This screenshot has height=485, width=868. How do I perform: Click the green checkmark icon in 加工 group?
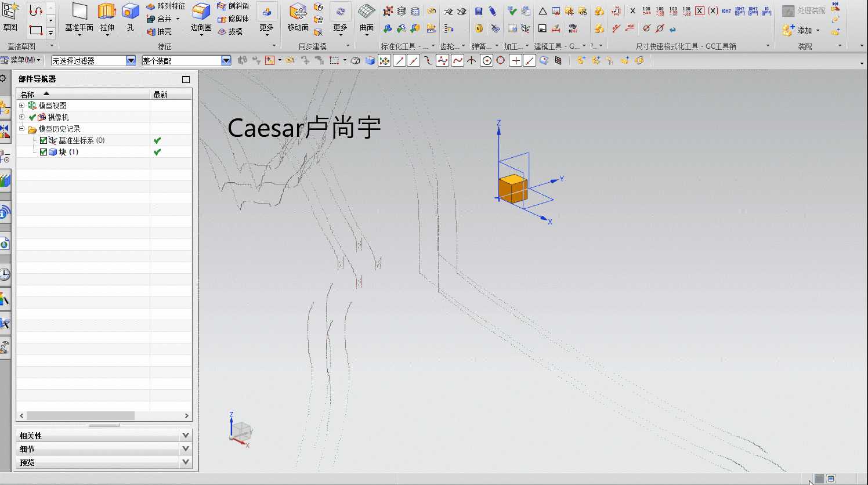pyautogui.click(x=512, y=11)
